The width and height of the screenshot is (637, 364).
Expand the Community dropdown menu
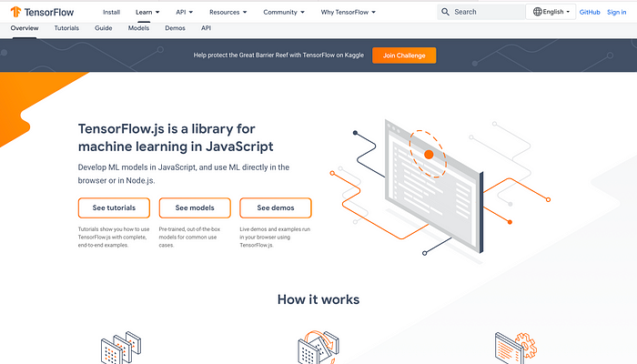tap(284, 12)
